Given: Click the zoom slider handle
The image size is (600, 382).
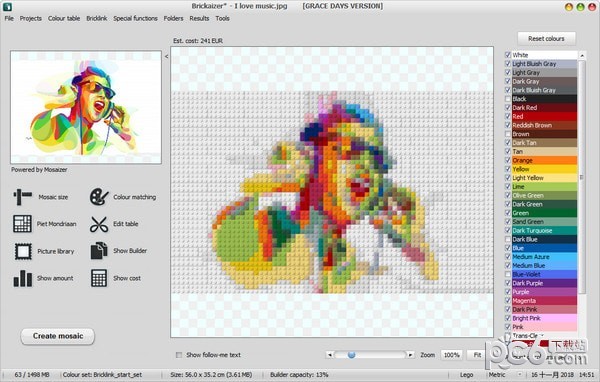Looking at the screenshot, I should [x=351, y=355].
